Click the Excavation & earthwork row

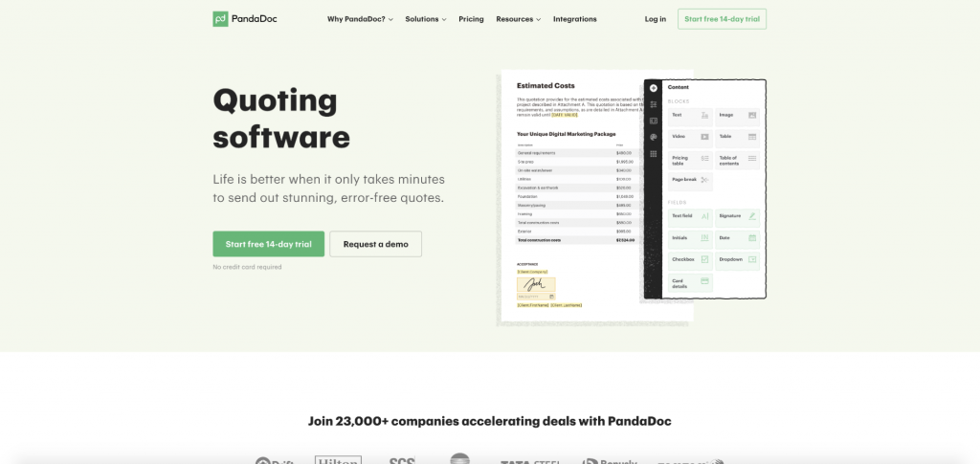(x=578, y=188)
